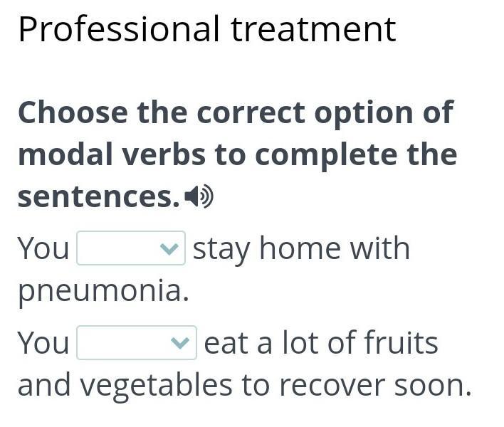The image size is (504, 427).
Task: Click the bold word 'sentences.'
Action: (98, 196)
